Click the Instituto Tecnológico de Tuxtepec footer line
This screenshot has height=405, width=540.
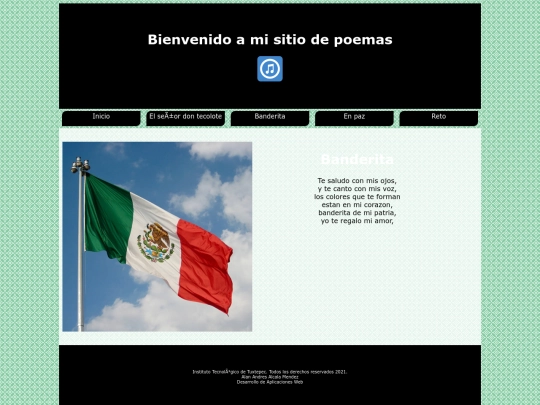270,372
